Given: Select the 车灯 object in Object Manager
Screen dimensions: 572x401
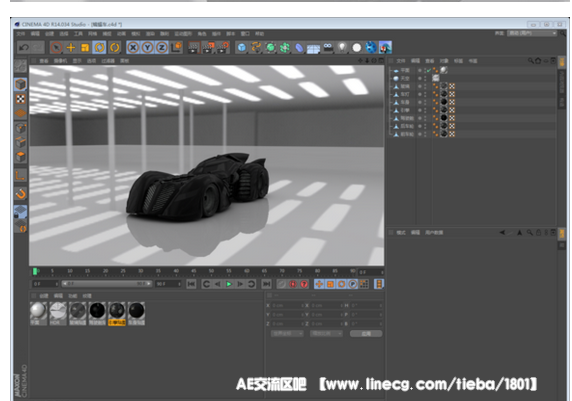Looking at the screenshot, I should (405, 95).
